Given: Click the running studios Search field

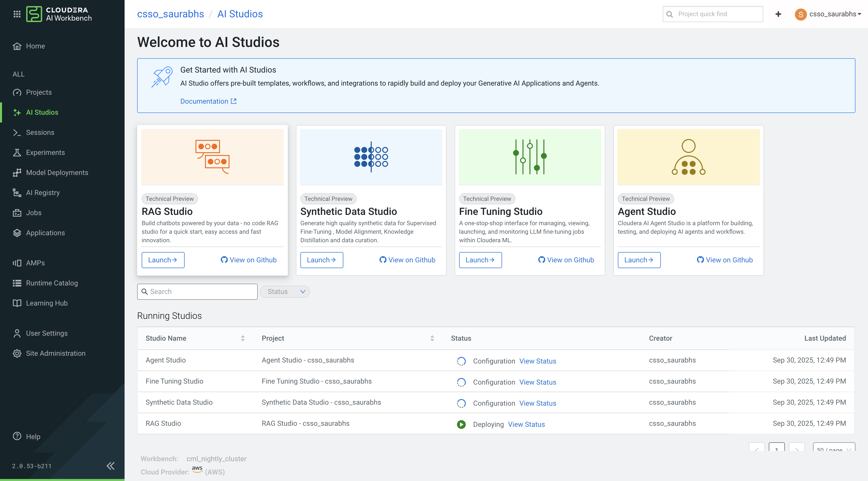Looking at the screenshot, I should tap(202, 291).
